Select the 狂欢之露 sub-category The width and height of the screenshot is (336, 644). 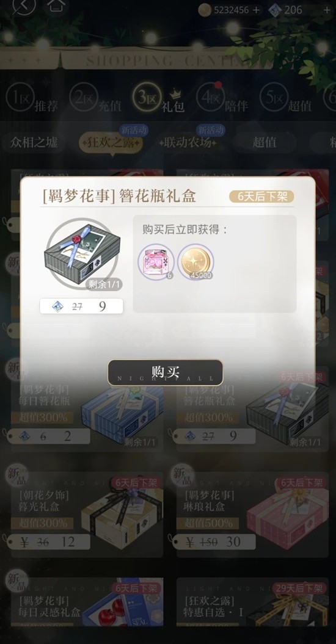pyautogui.click(x=111, y=143)
